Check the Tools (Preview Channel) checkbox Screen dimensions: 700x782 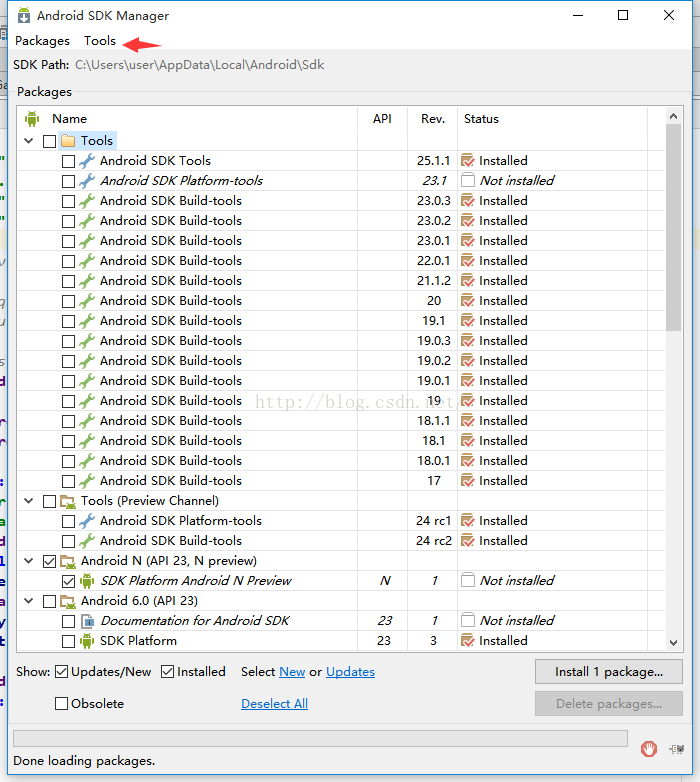pyautogui.click(x=49, y=501)
